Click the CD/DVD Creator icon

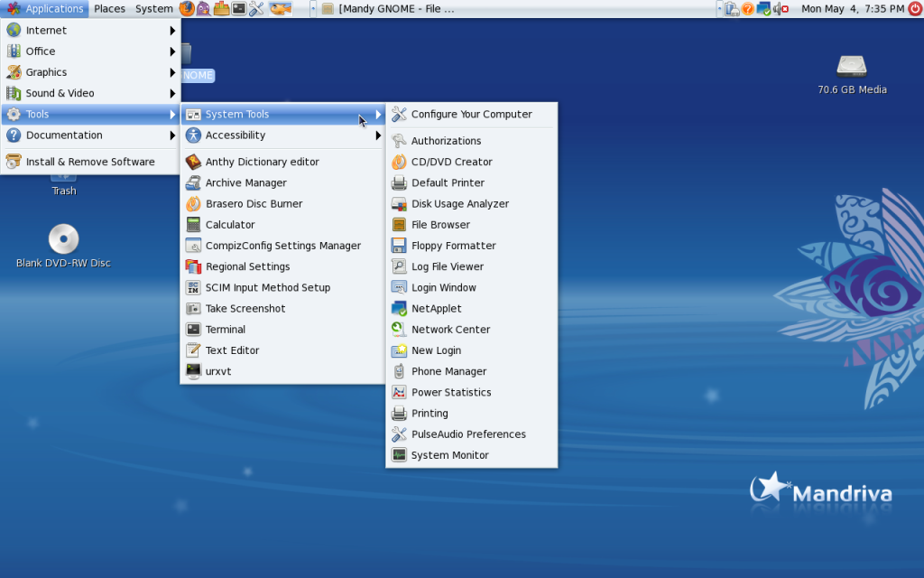pos(399,162)
